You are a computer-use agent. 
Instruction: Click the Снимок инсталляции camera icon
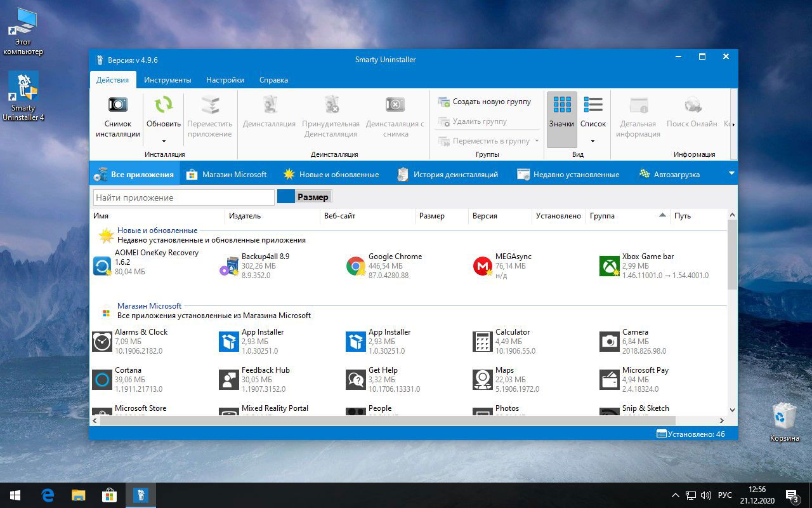pyautogui.click(x=118, y=105)
